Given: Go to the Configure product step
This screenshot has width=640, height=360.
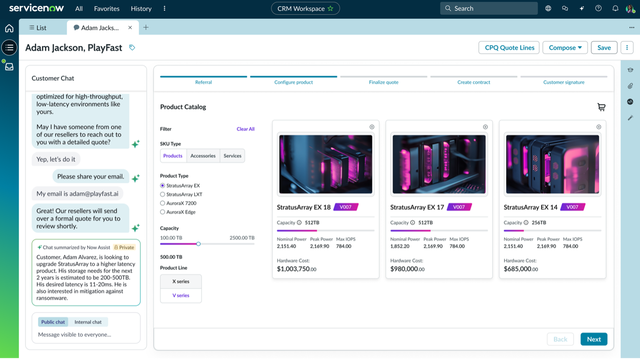Looking at the screenshot, I should point(293,80).
